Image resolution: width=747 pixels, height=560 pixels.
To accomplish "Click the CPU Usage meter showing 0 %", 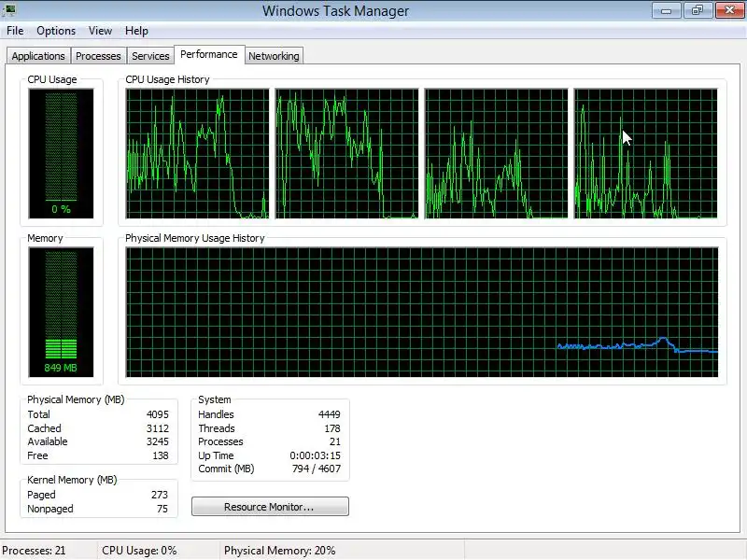I will coord(61,154).
